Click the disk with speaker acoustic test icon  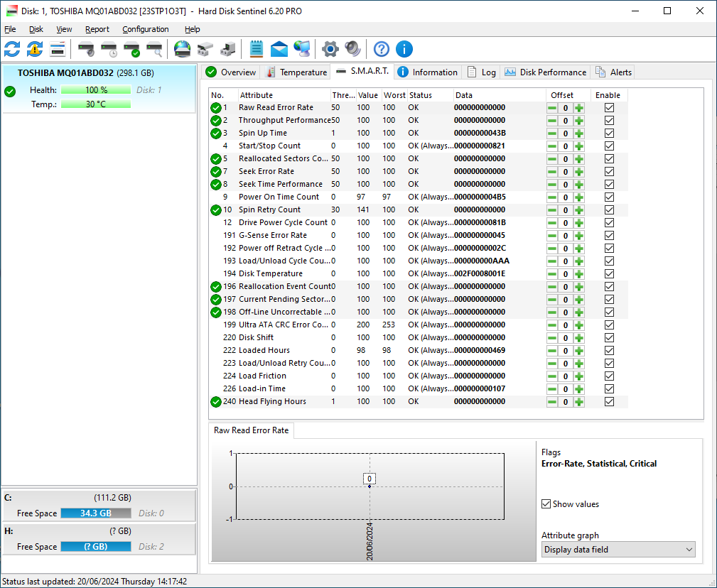click(86, 49)
